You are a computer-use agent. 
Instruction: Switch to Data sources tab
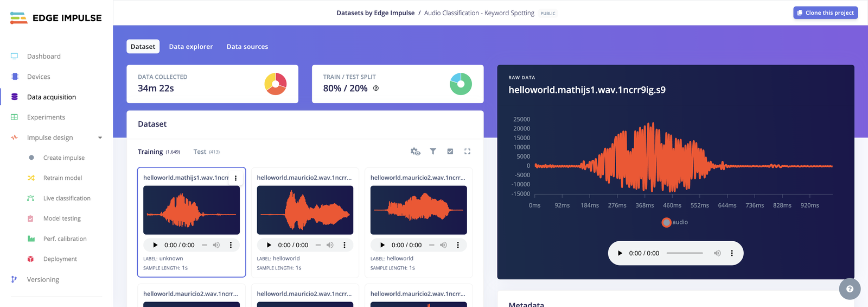pyautogui.click(x=247, y=47)
